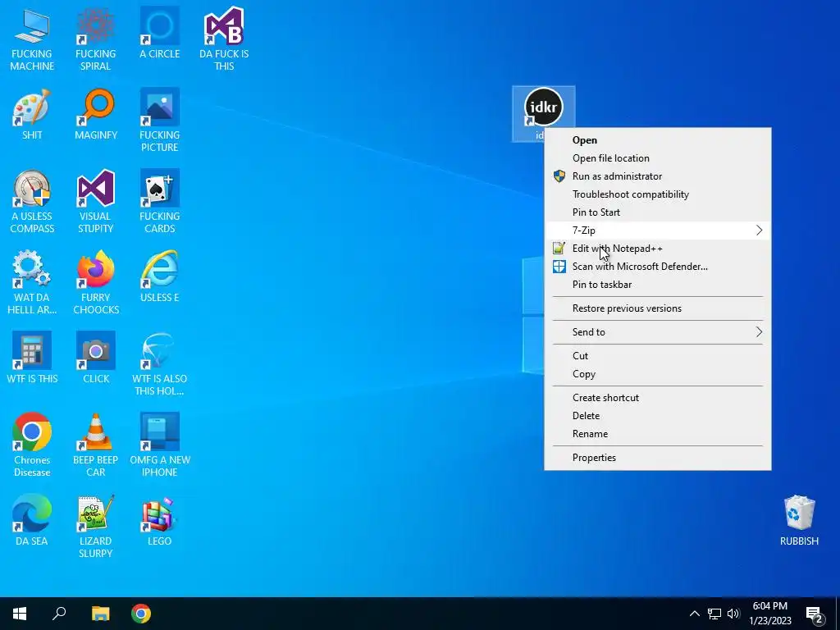Select the WTF IS ALSO THIS HOL... icon
Viewport: 840px width, 630px height.
point(160,352)
